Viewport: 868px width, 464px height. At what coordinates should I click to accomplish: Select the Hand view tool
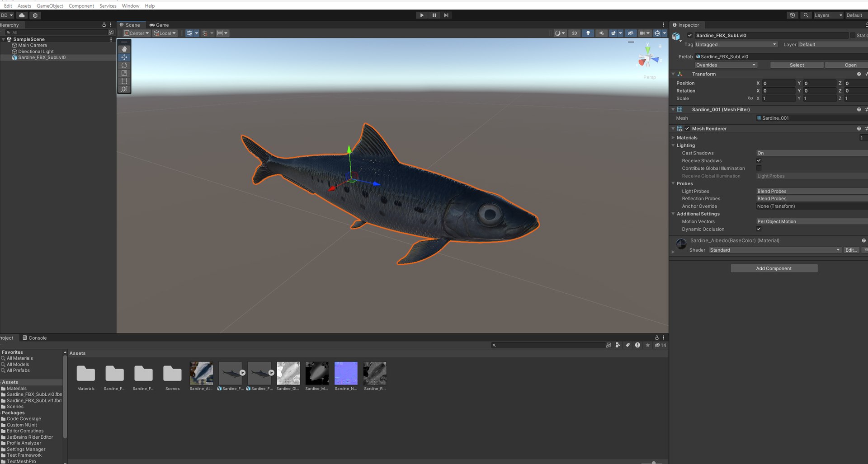click(x=124, y=49)
